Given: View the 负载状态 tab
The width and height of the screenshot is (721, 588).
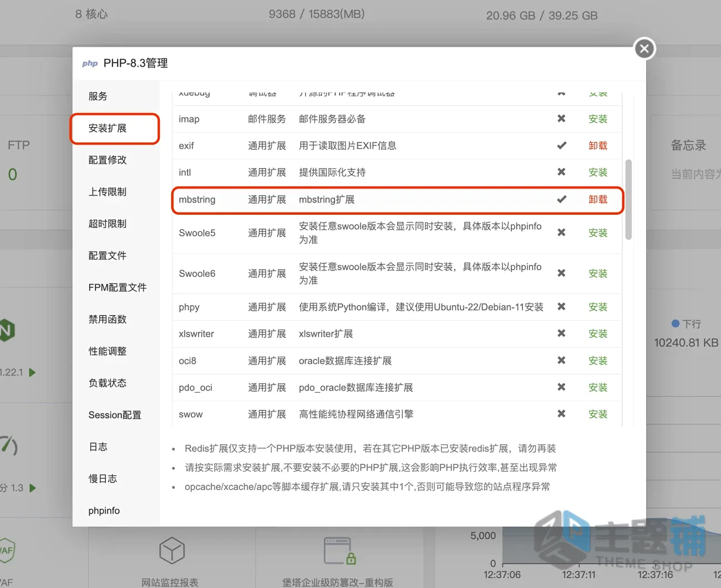Looking at the screenshot, I should coord(108,383).
